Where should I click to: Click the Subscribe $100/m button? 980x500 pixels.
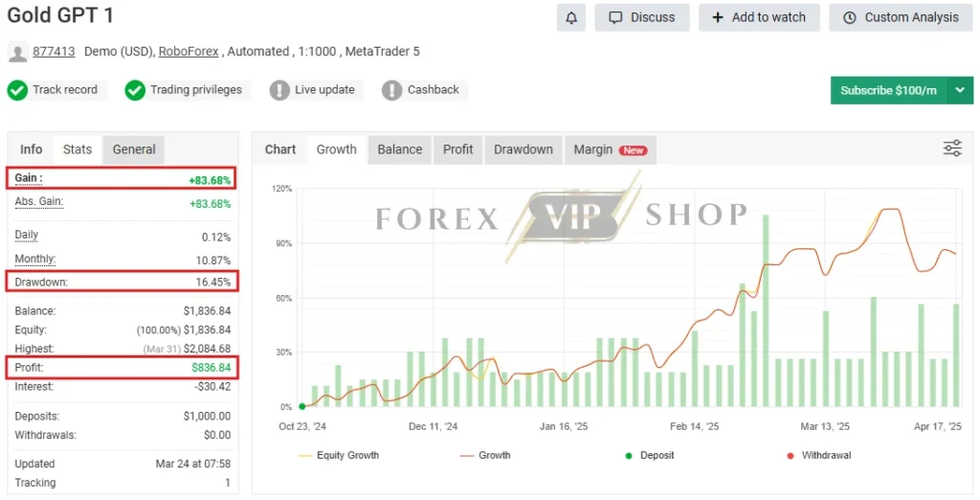pos(888,90)
